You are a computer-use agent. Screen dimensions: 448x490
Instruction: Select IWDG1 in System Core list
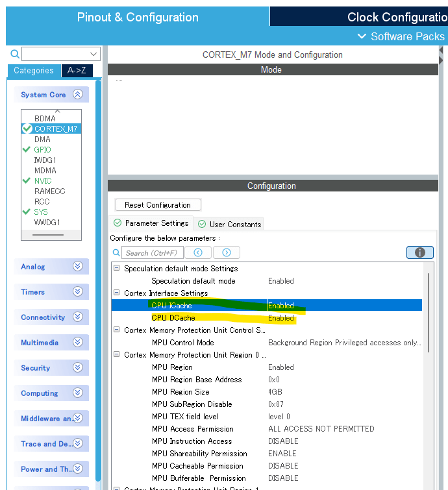45,160
